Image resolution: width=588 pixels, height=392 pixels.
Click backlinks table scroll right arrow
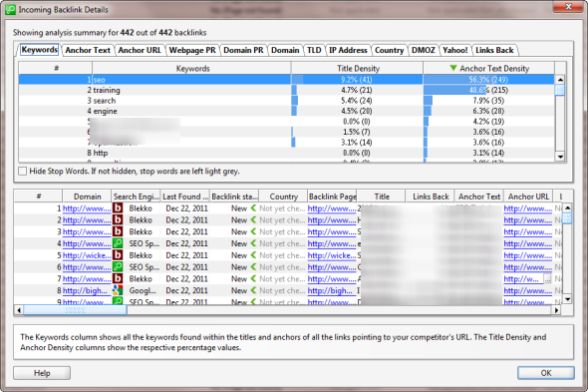click(x=556, y=310)
